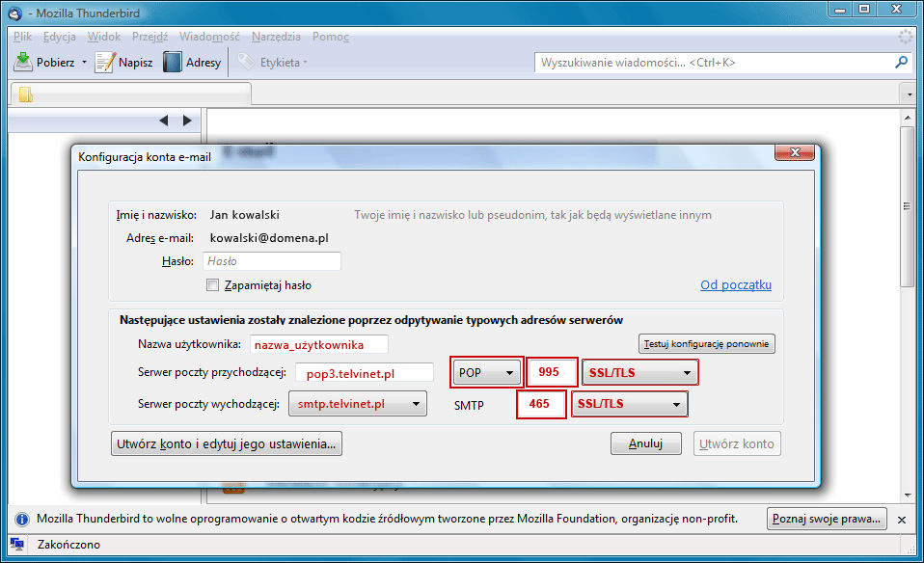Image resolution: width=924 pixels, height=563 pixels.
Task: Click the Nazwa użytkownika field
Action: tap(319, 344)
